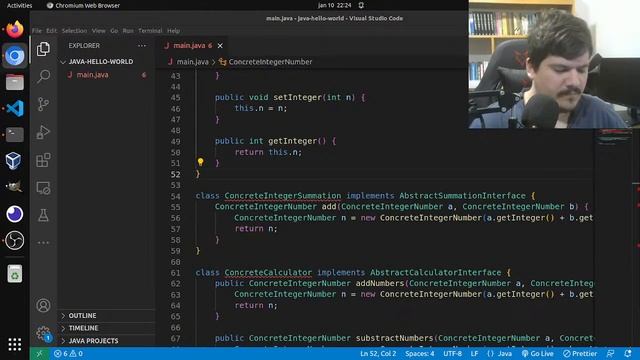
Task: Click the lightbulb code action icon
Action: 200,162
